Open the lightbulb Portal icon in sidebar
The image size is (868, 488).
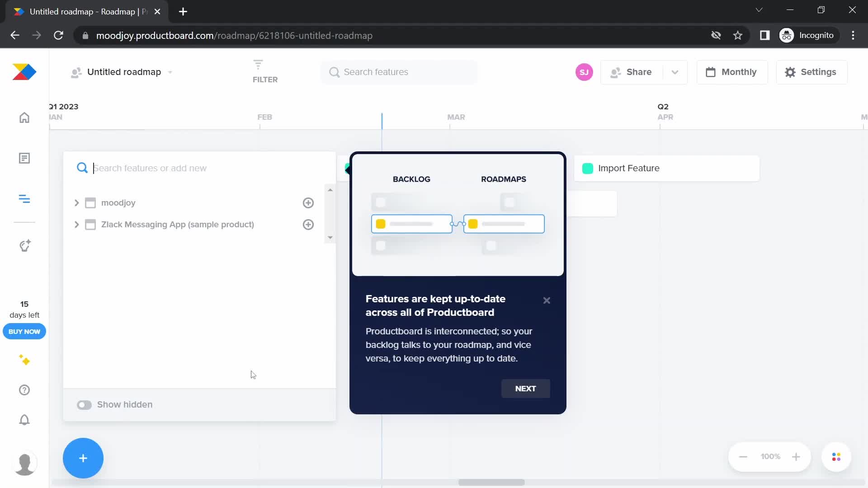click(x=24, y=245)
